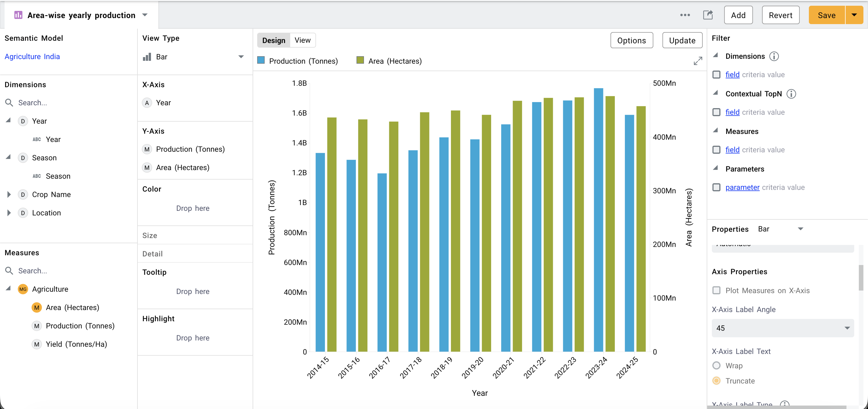Select the Wrap radio button
The height and width of the screenshot is (409, 868).
pyautogui.click(x=716, y=366)
